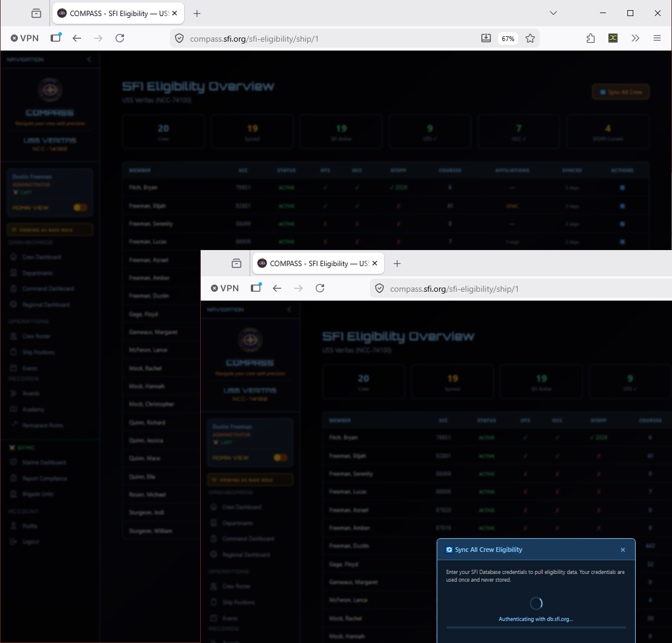Open Marine Dashboard in back window sidebar
The height and width of the screenshot is (643, 672).
click(x=43, y=463)
